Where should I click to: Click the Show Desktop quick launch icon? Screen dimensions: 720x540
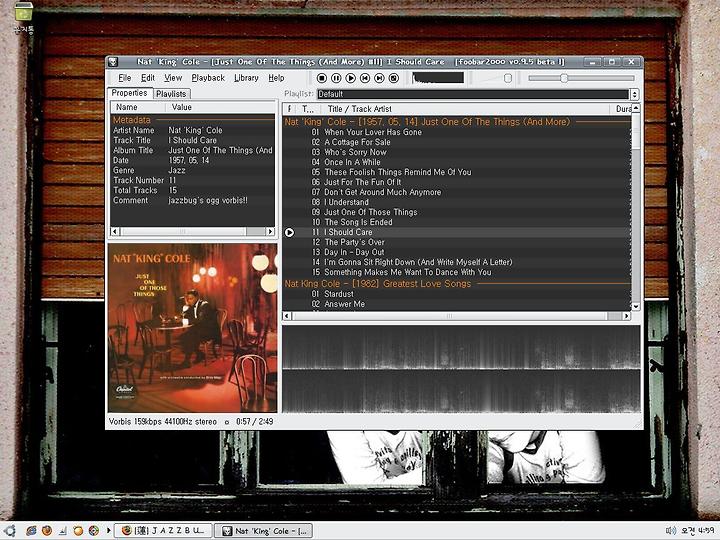click(63, 531)
